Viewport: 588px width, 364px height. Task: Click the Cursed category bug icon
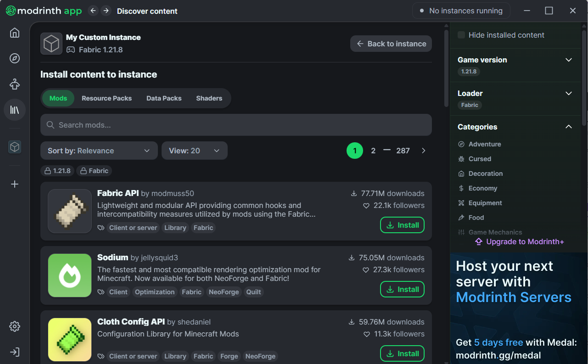pyautogui.click(x=461, y=159)
